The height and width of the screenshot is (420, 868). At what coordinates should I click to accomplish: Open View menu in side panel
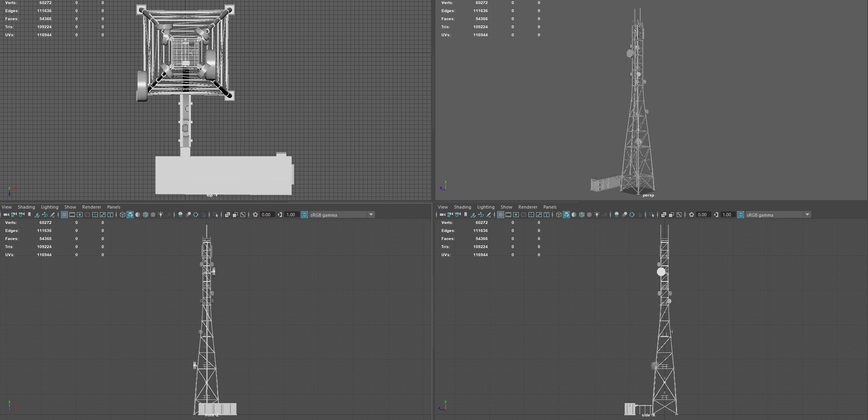[x=443, y=207]
